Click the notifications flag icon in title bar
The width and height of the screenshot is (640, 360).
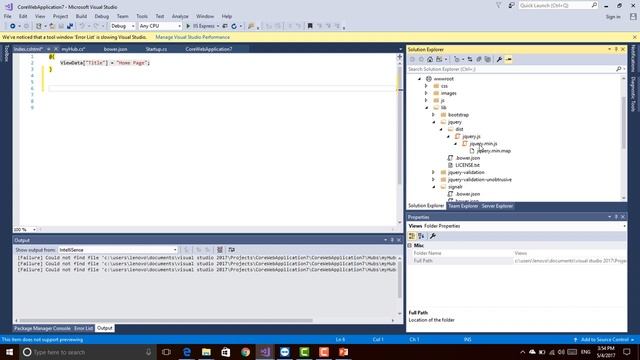click(x=499, y=6)
